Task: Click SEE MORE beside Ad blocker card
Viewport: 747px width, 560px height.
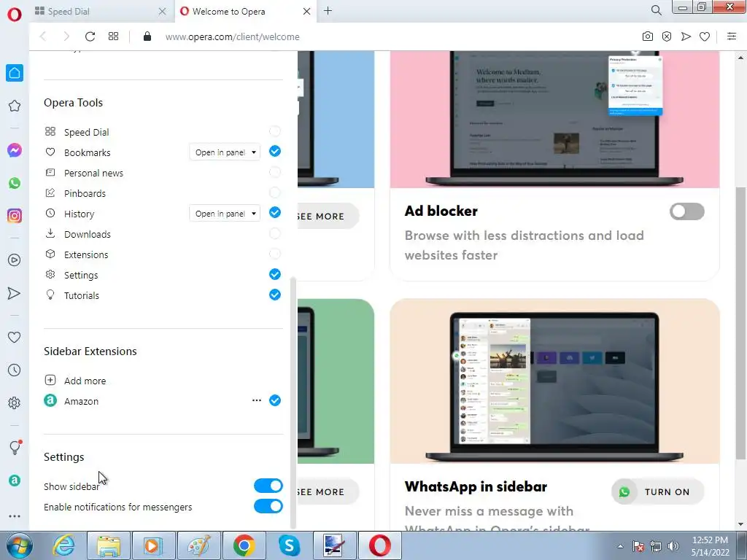Action: [327, 216]
